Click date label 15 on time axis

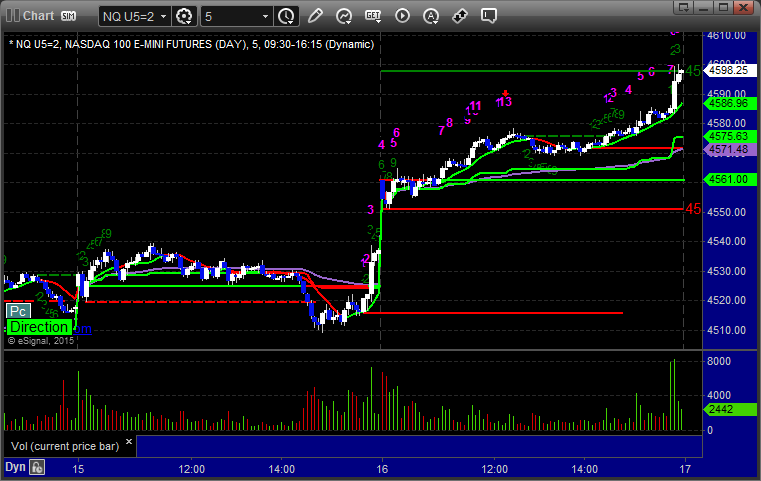(x=78, y=469)
